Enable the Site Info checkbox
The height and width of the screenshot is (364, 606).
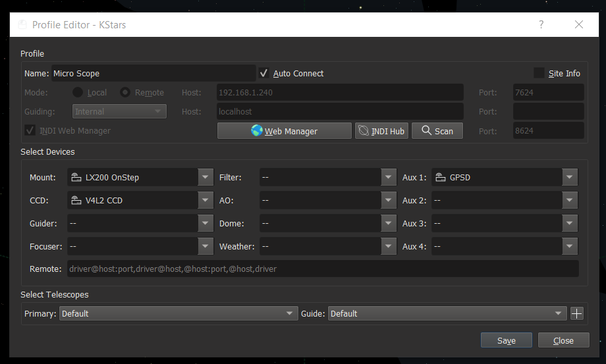[539, 73]
